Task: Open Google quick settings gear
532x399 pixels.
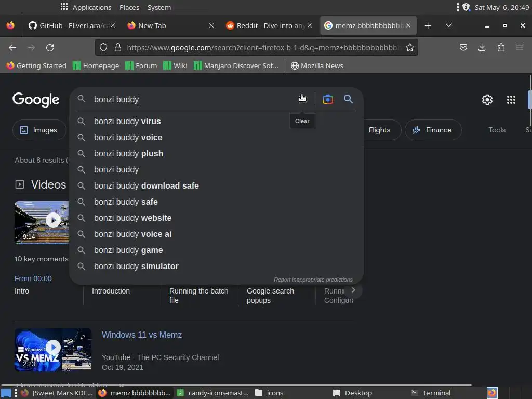Action: tap(487, 100)
